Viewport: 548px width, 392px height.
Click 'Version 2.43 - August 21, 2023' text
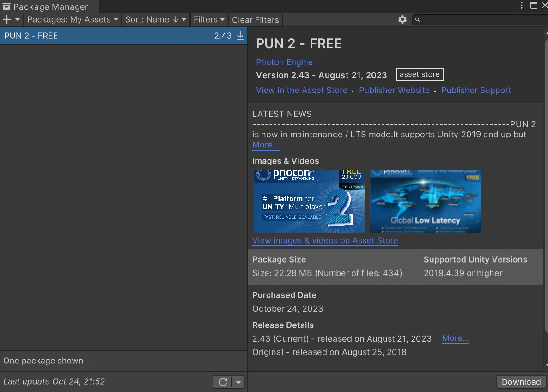(x=321, y=75)
